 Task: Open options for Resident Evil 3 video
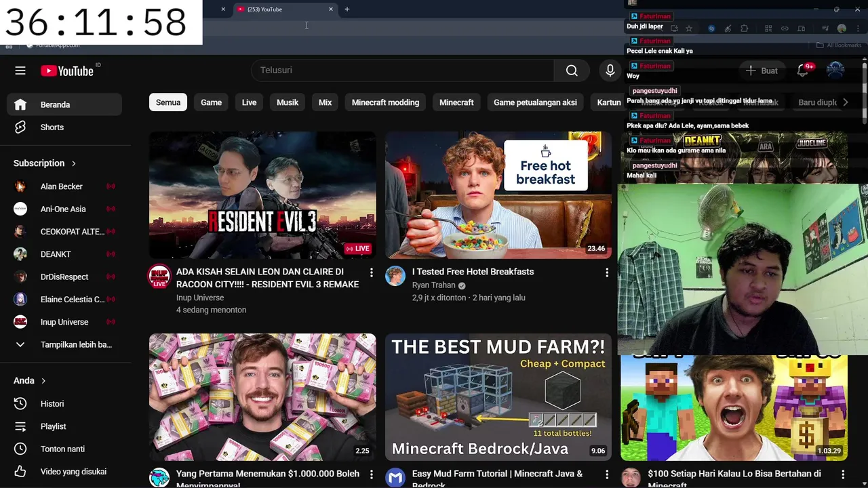371,272
